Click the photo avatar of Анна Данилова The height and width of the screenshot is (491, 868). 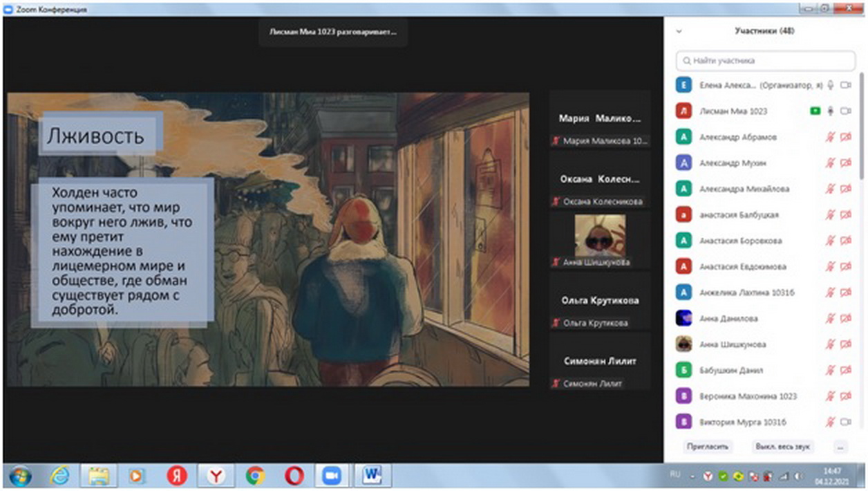[x=683, y=318]
